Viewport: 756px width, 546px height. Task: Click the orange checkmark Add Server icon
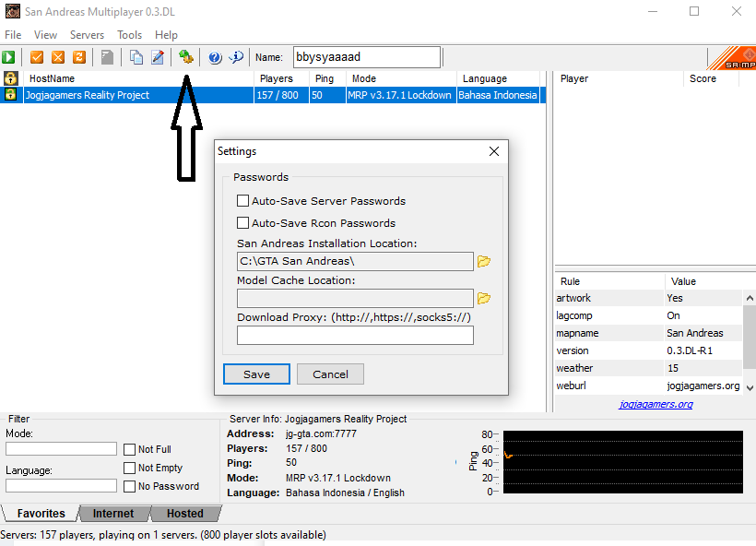(37, 57)
